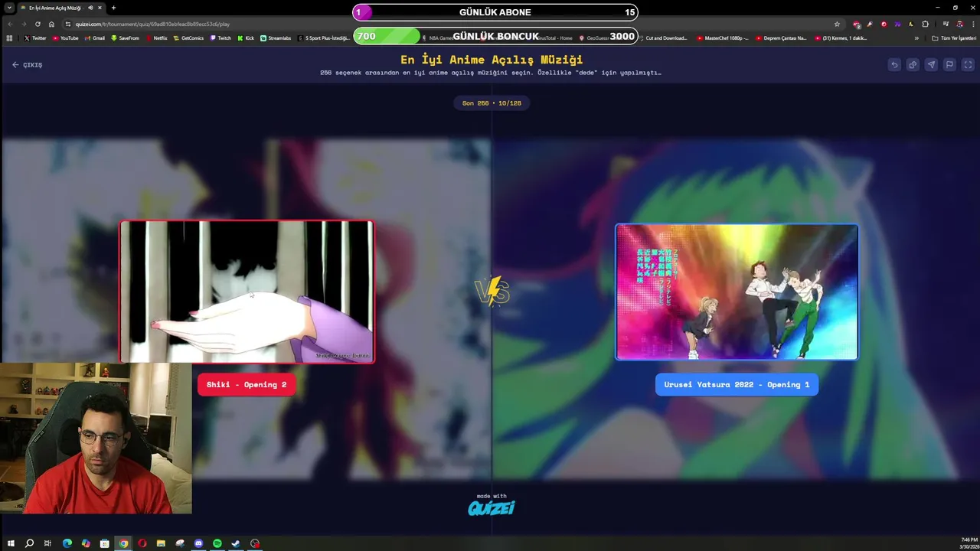Open the S Sport Plus bookmark
The width and height of the screenshot is (980, 551).
click(325, 37)
